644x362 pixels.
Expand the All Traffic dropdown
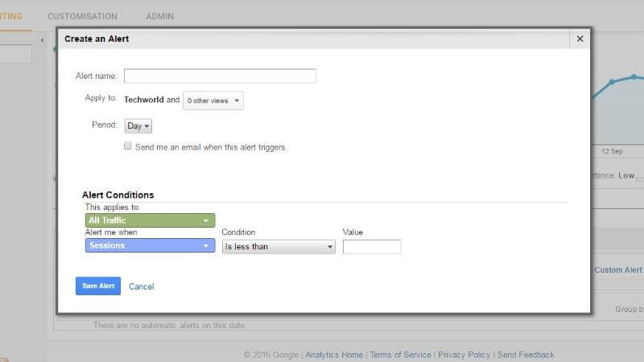[x=150, y=220]
